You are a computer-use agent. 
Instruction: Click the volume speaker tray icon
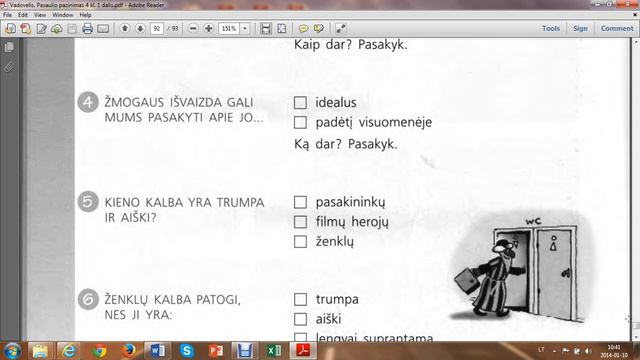pyautogui.click(x=588, y=351)
